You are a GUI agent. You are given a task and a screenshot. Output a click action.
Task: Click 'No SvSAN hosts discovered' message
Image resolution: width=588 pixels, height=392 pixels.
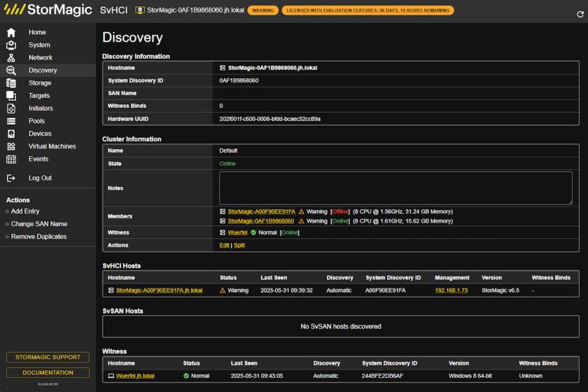click(340, 327)
